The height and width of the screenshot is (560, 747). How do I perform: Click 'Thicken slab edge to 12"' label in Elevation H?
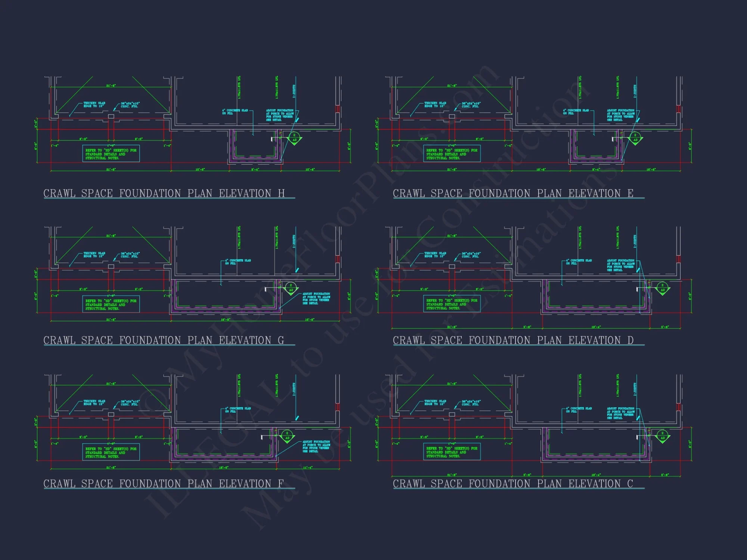click(x=94, y=105)
